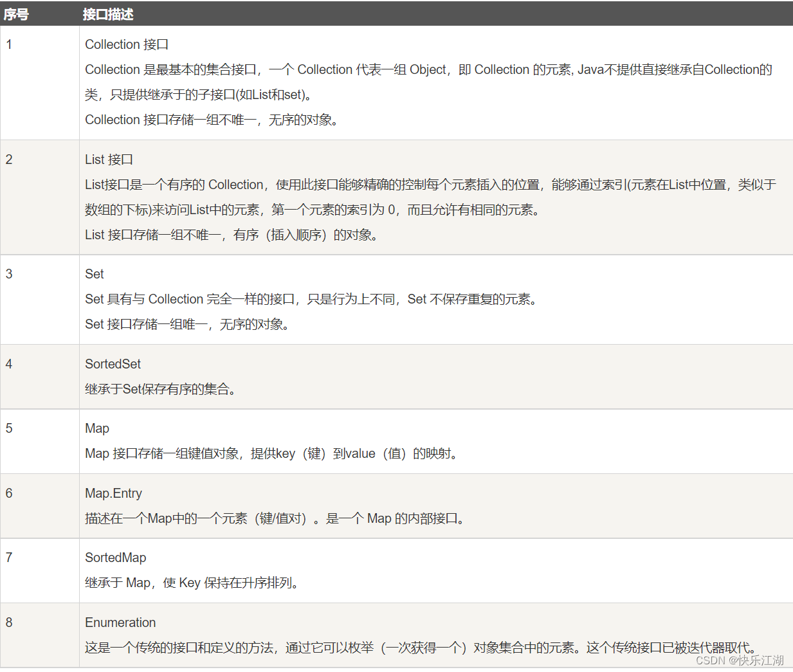The height and width of the screenshot is (672, 793).
Task: Click text 'Set 接口存储一组唯一，无序的对象。'
Action: click(x=188, y=324)
